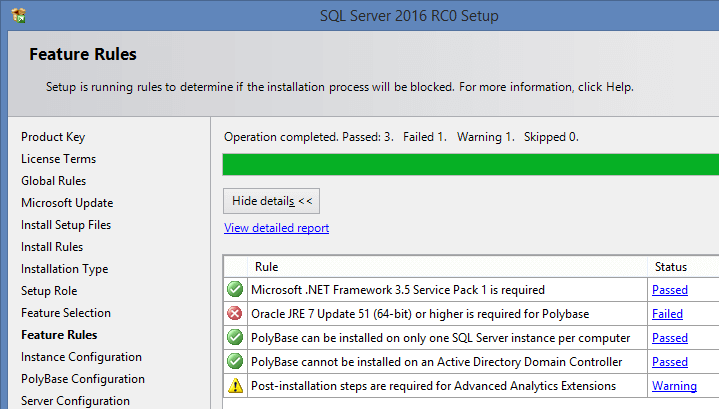Click rule text 'Microsoft .NET Framework 3.5 Service Pack 1 is required'
Screen dimensions: 719x409
click(398, 290)
